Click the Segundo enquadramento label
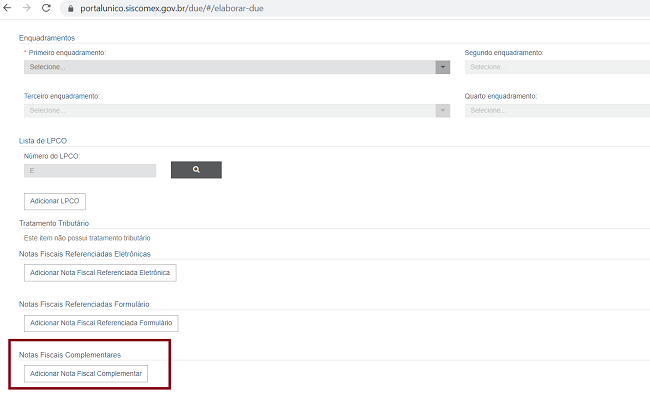 click(504, 53)
